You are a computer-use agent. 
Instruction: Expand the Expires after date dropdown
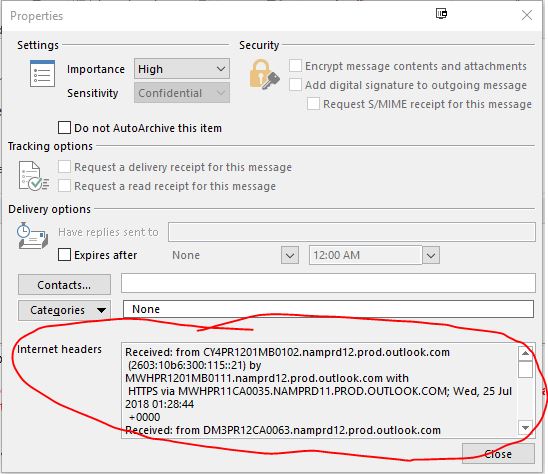click(290, 255)
